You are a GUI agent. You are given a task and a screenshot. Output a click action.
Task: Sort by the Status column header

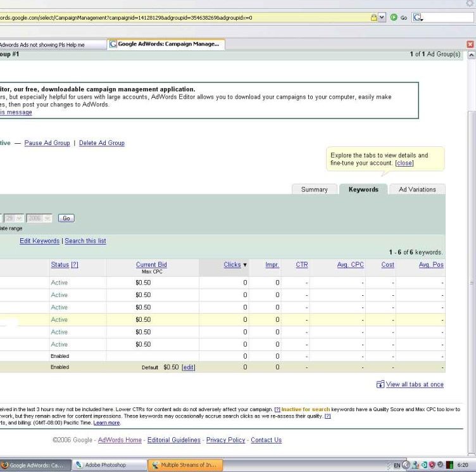coord(59,264)
